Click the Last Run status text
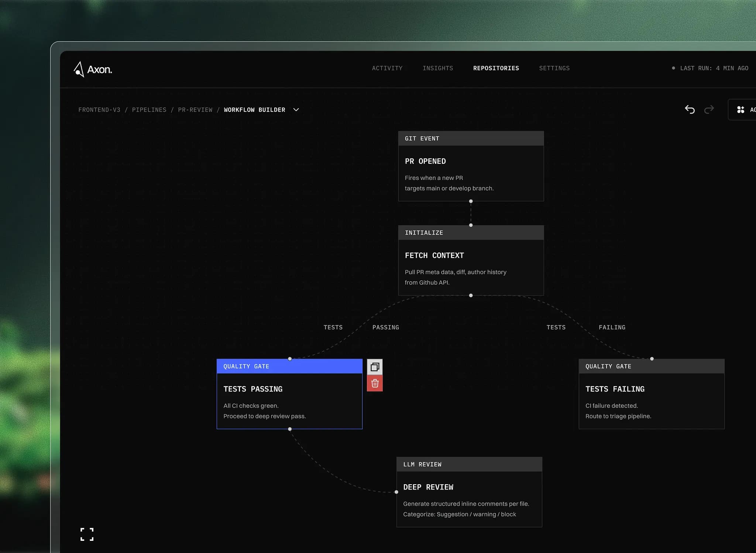Image resolution: width=756 pixels, height=553 pixels. pos(714,68)
